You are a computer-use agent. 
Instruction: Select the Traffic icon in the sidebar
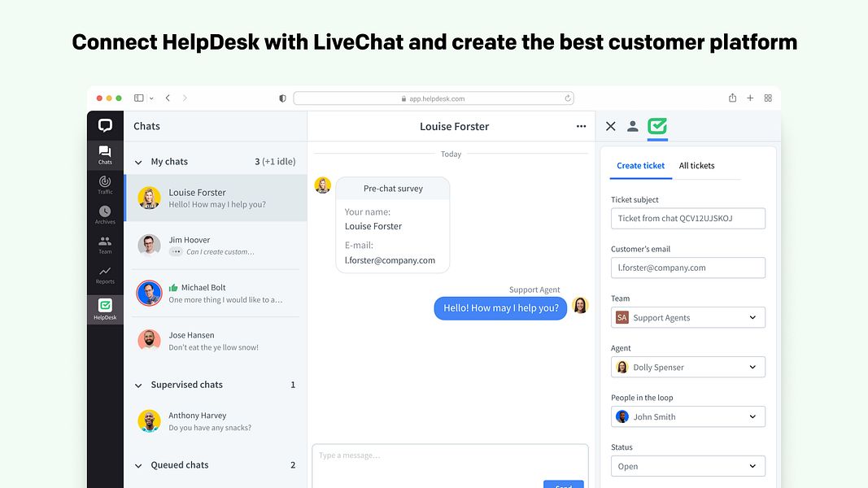click(x=105, y=185)
